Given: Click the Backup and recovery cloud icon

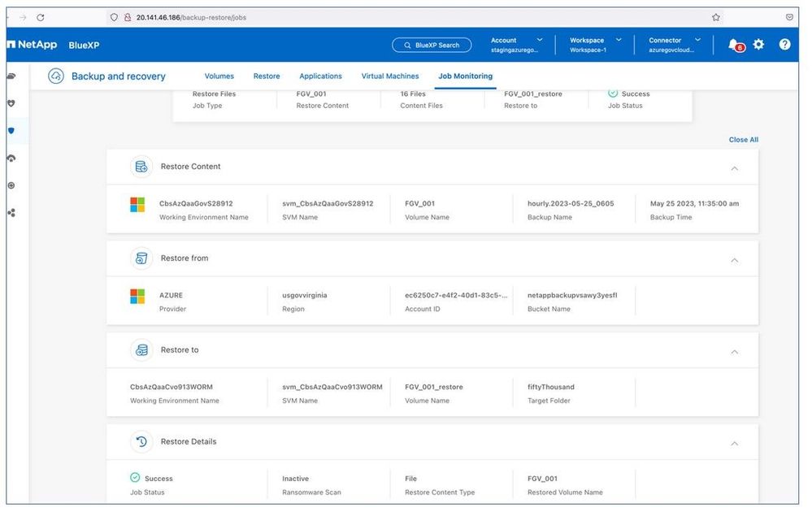Looking at the screenshot, I should 56,76.
